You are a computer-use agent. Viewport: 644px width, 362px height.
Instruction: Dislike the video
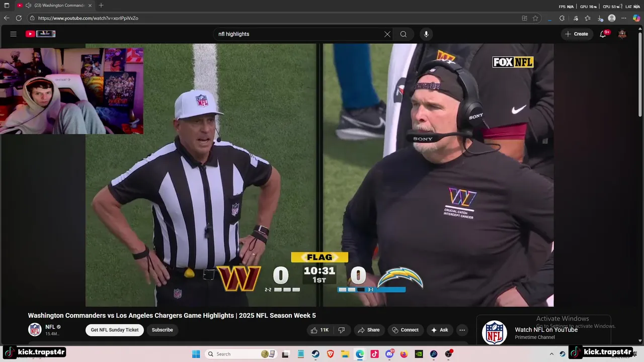tap(342, 330)
